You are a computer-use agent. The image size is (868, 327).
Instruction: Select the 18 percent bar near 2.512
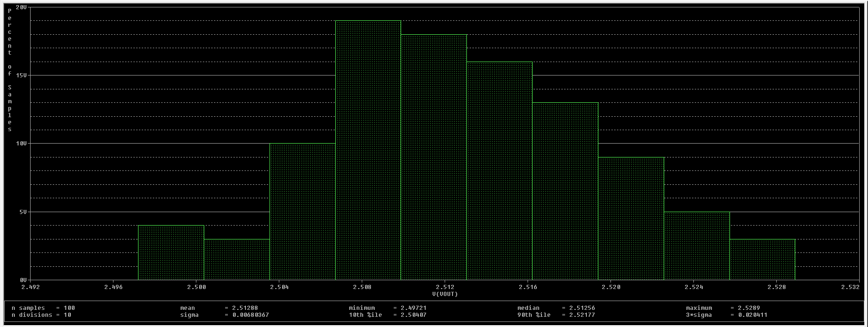[434, 157]
